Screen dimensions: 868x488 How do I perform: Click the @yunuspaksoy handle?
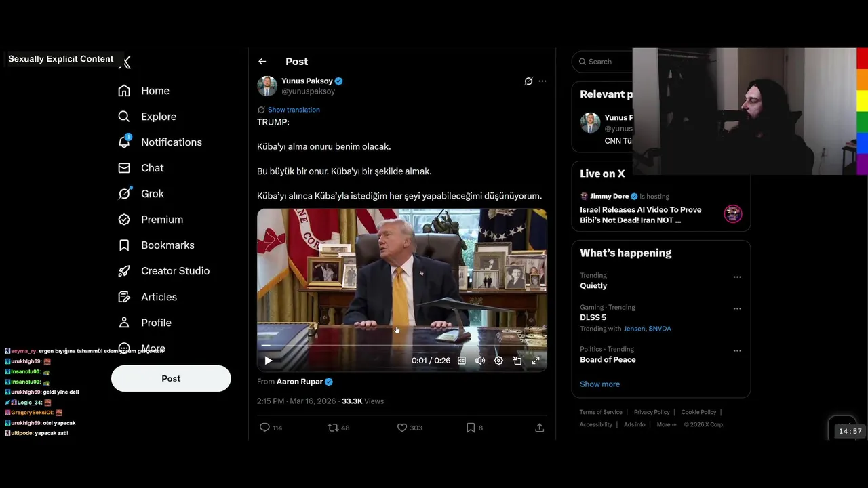coord(308,91)
